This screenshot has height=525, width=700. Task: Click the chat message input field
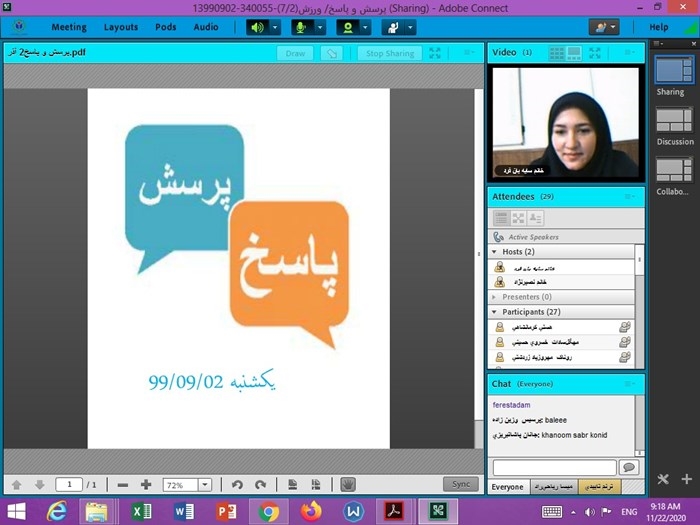point(553,467)
